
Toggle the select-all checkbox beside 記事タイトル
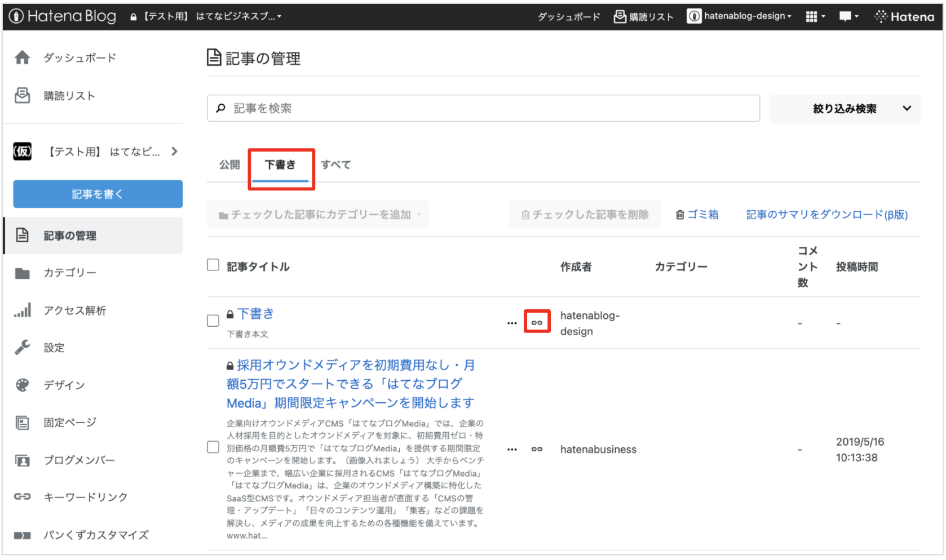pos(213,265)
